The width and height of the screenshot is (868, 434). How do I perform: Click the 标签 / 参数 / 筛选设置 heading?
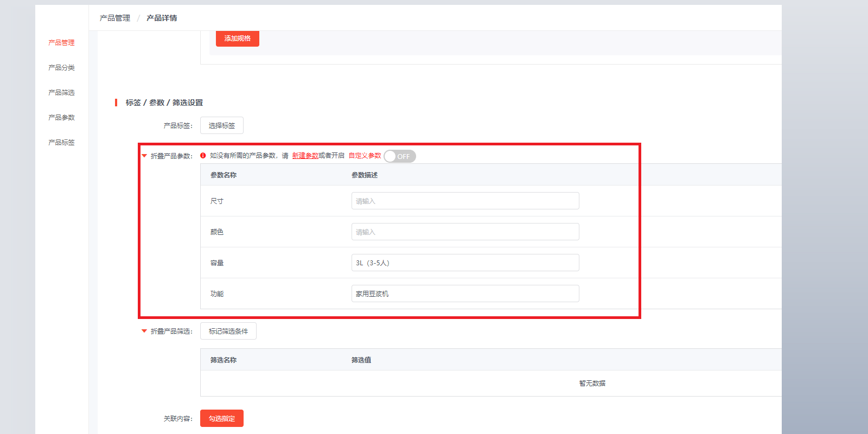point(164,103)
